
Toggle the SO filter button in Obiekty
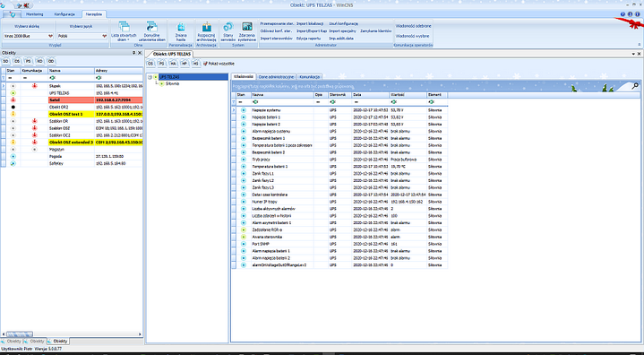click(5, 61)
